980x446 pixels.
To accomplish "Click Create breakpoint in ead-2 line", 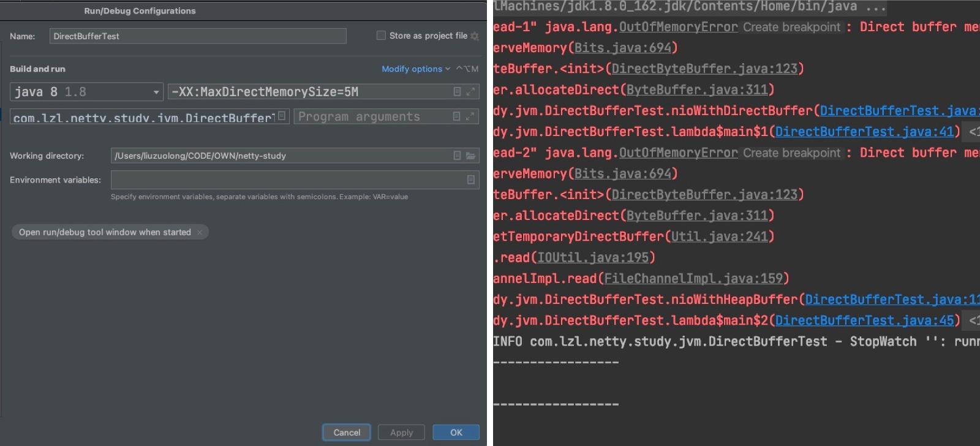I will [x=791, y=153].
